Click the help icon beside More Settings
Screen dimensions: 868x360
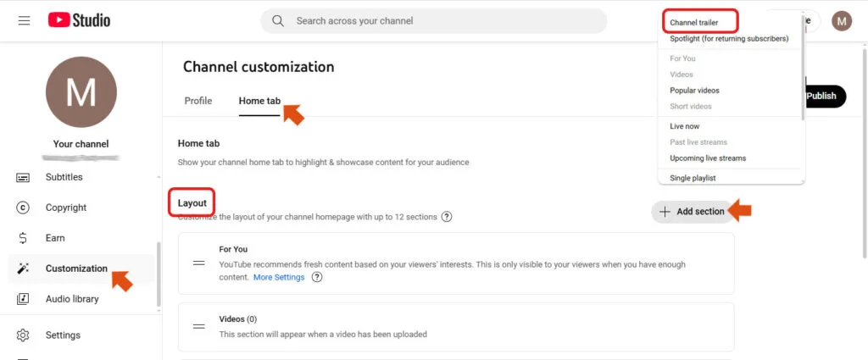(317, 277)
